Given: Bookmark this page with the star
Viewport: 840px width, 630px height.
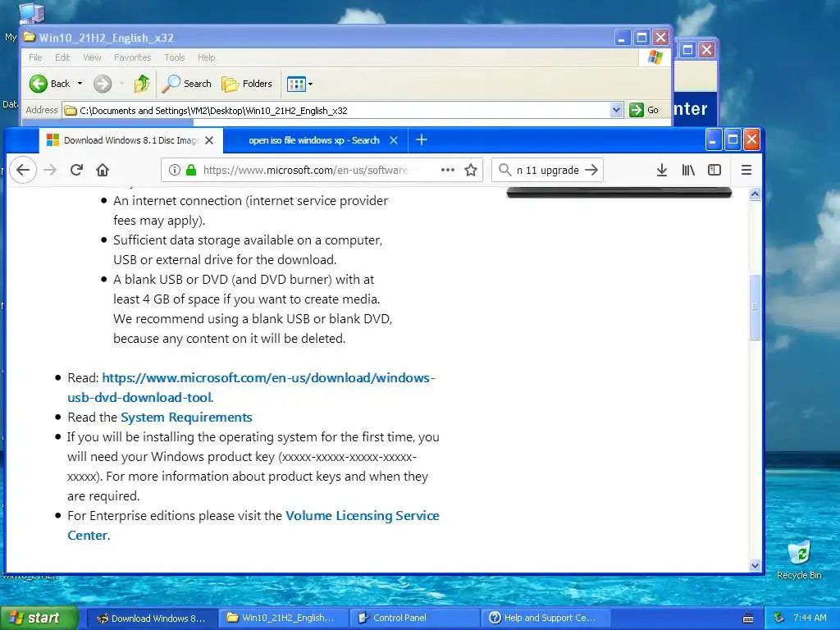Looking at the screenshot, I should point(470,171).
